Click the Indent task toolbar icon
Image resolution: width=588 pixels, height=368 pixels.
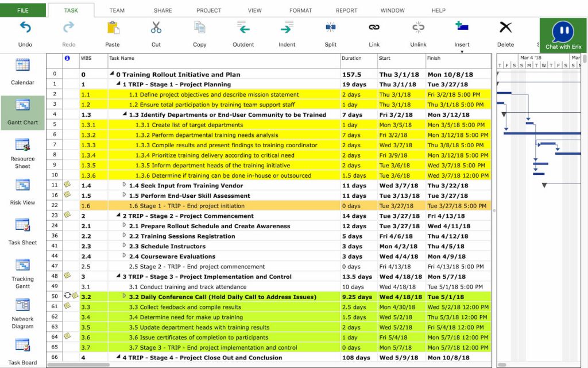[287, 26]
